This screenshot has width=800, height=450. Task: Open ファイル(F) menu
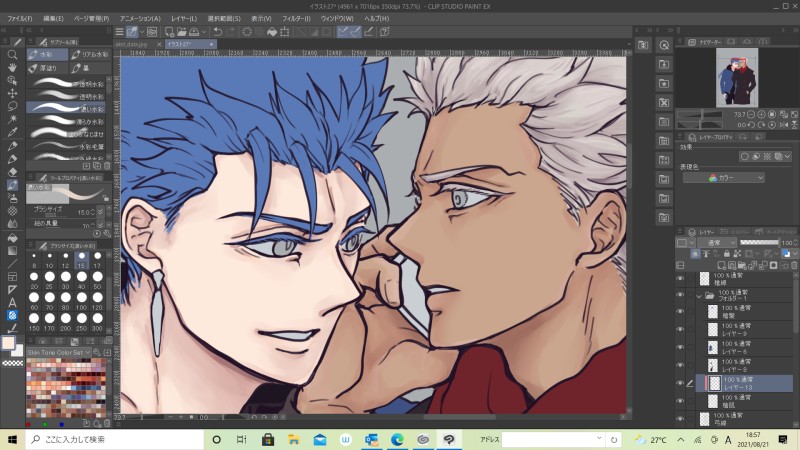coord(20,18)
